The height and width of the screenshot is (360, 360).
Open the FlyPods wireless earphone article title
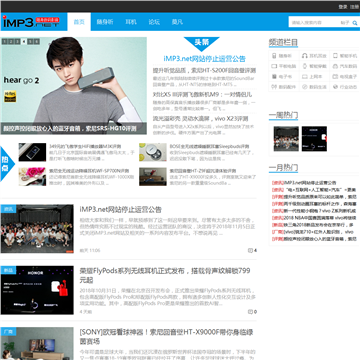pyautogui.click(x=165, y=275)
